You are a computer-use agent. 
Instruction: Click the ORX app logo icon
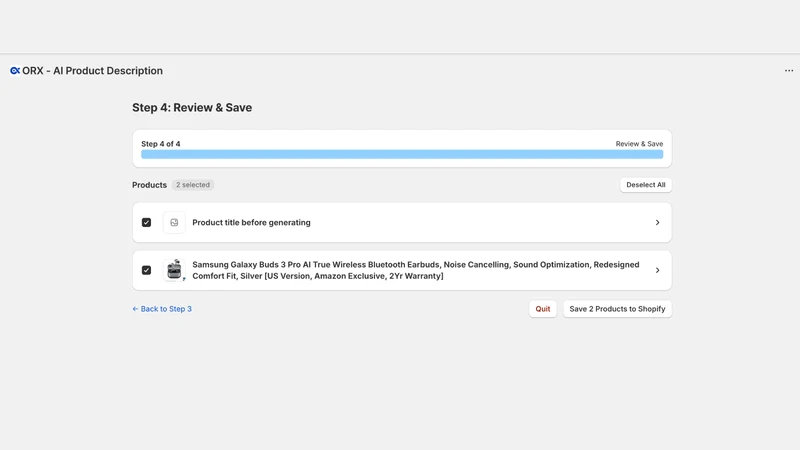(x=15, y=70)
